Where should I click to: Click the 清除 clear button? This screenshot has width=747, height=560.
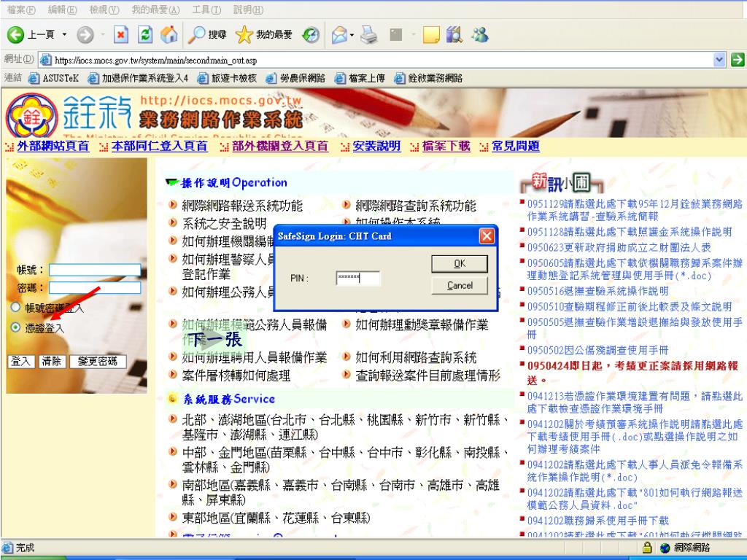pos(52,361)
